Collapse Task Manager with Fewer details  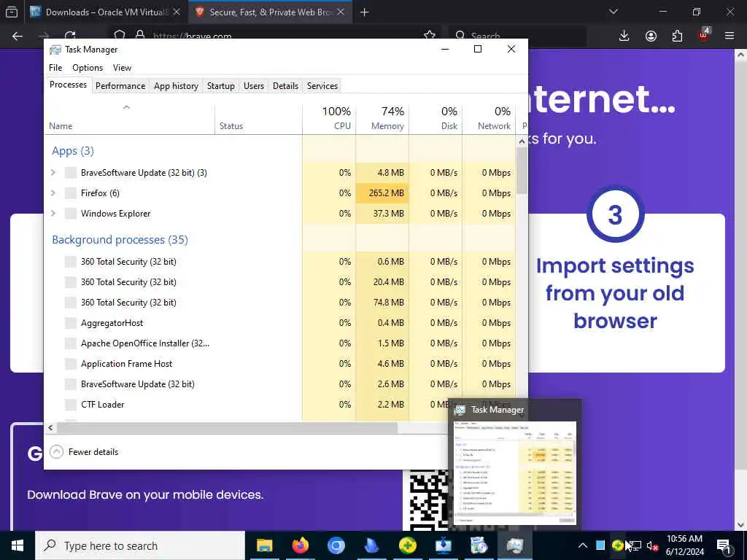point(85,451)
